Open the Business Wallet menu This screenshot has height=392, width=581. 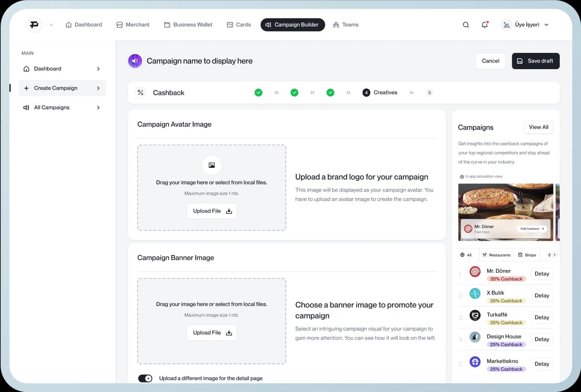click(188, 25)
